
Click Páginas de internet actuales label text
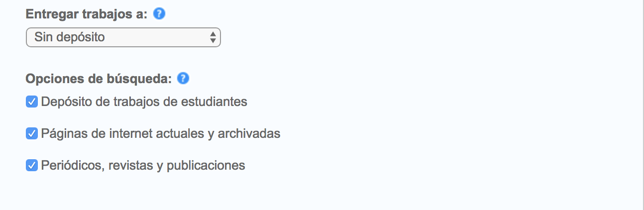coord(161,134)
